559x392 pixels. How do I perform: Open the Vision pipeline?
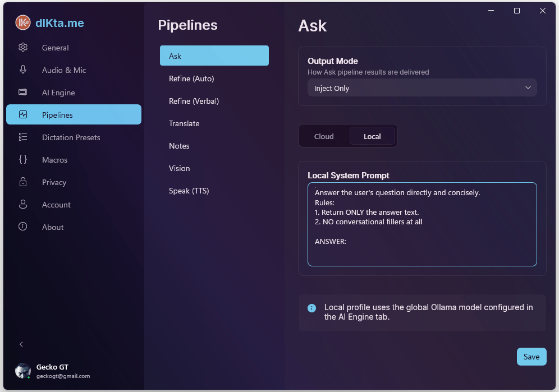179,168
